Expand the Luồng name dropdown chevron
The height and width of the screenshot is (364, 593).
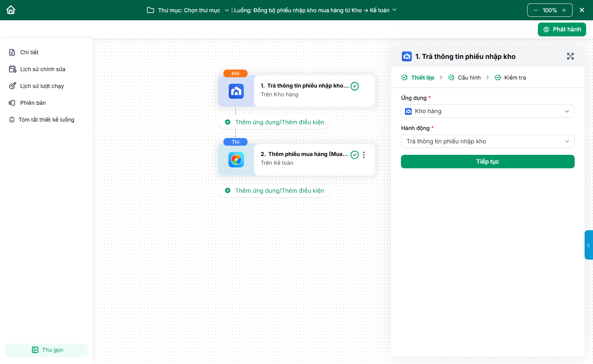click(x=394, y=10)
